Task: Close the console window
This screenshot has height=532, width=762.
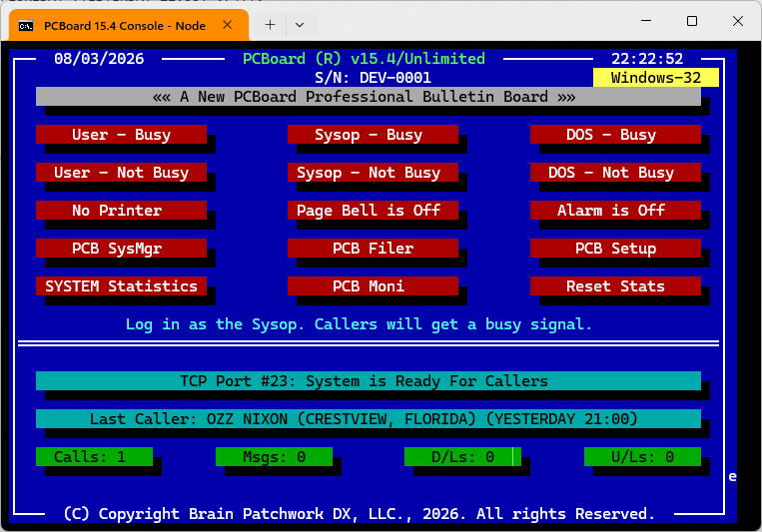Action: tap(738, 21)
